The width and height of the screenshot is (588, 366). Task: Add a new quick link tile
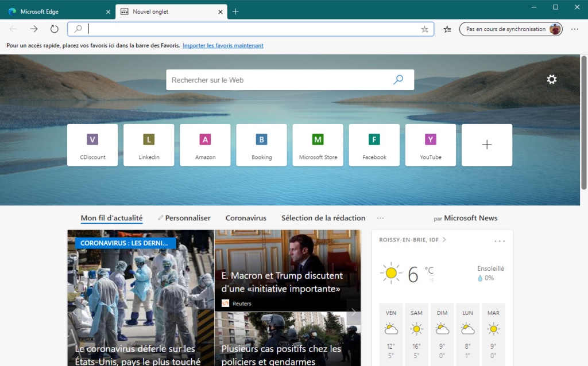pyautogui.click(x=487, y=145)
